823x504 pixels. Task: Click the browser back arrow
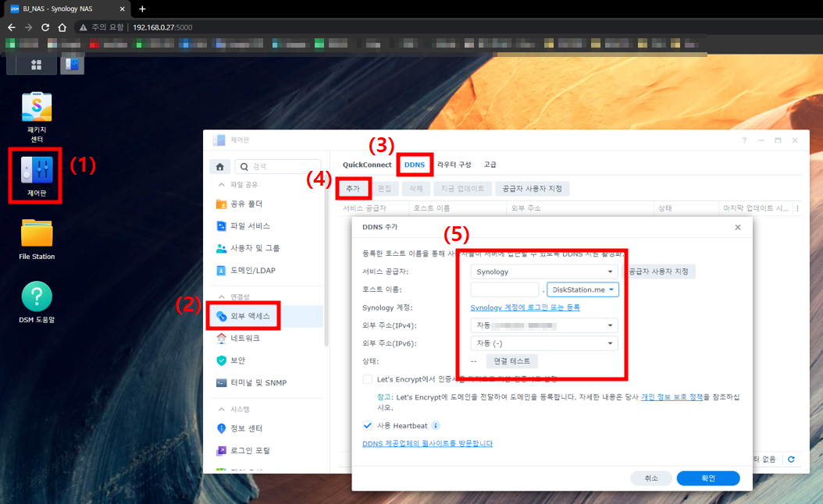pyautogui.click(x=12, y=27)
